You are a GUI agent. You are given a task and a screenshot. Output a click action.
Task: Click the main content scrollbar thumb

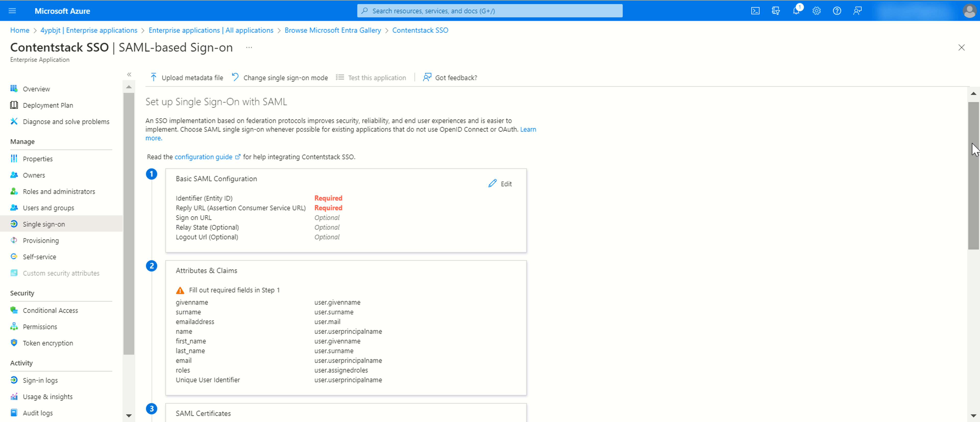pyautogui.click(x=973, y=176)
